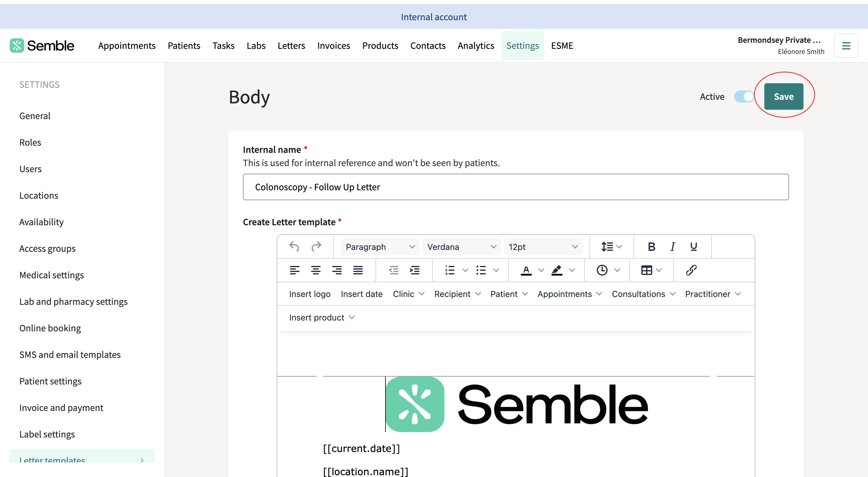Expand the Appointments merge field menu
The width and height of the screenshot is (868, 477).
click(x=570, y=294)
